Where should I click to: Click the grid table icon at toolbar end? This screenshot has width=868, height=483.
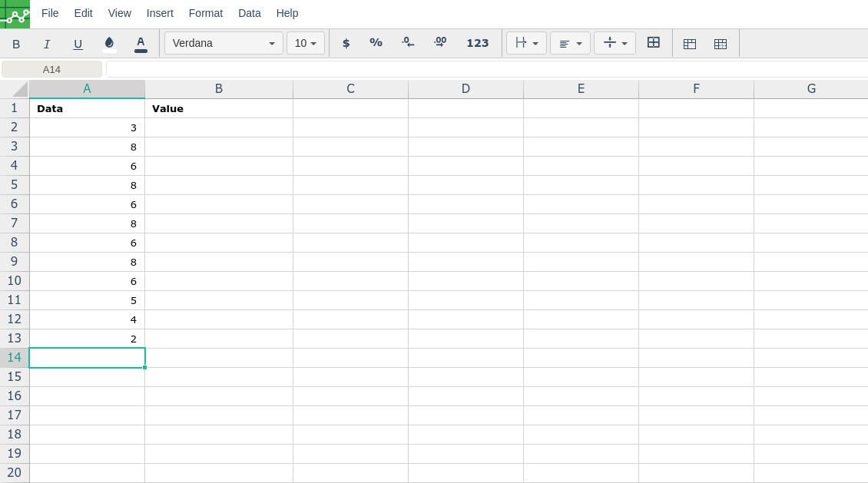(721, 44)
